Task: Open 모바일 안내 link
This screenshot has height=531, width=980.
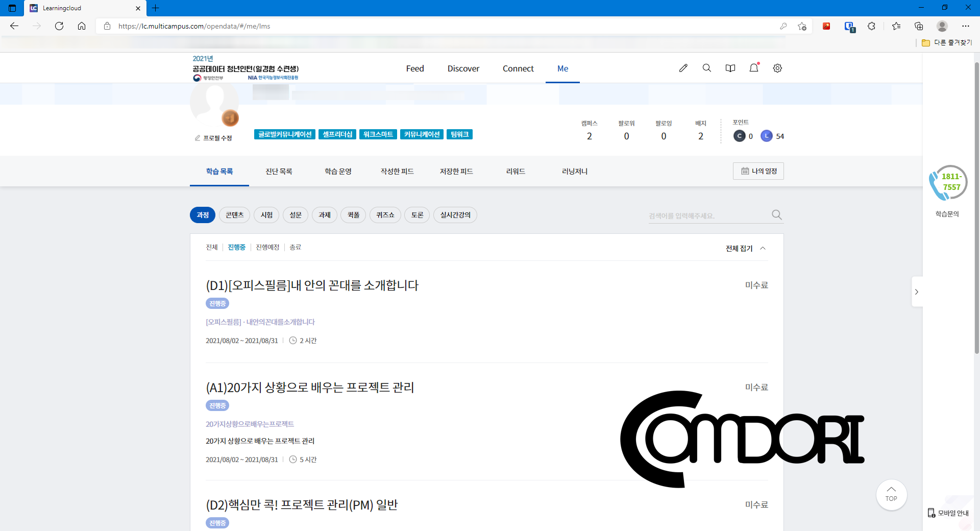Action: pos(948,513)
